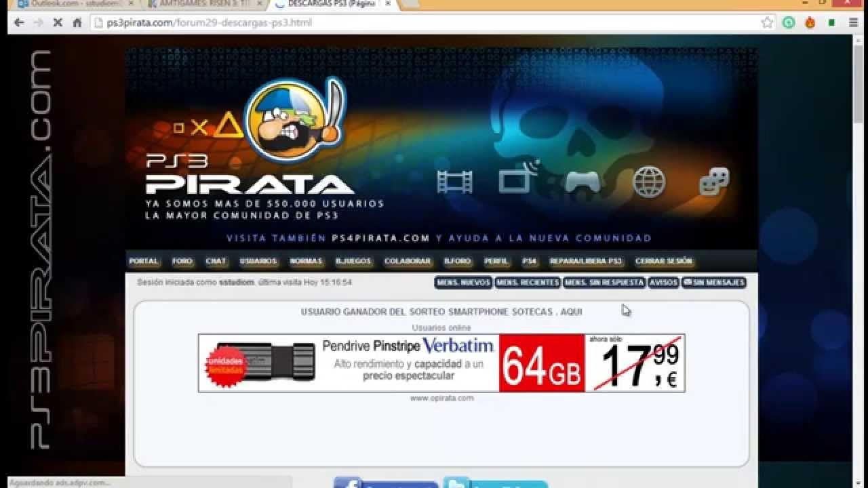
Task: Close the AMTIGAMES tab
Action: click(259, 4)
